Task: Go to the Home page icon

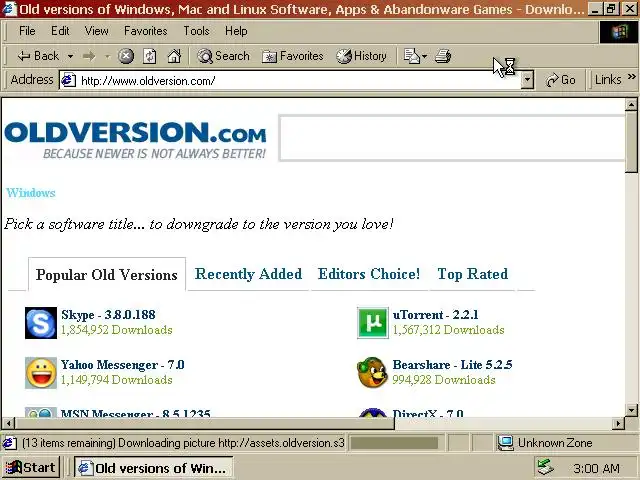Action: coord(174,56)
